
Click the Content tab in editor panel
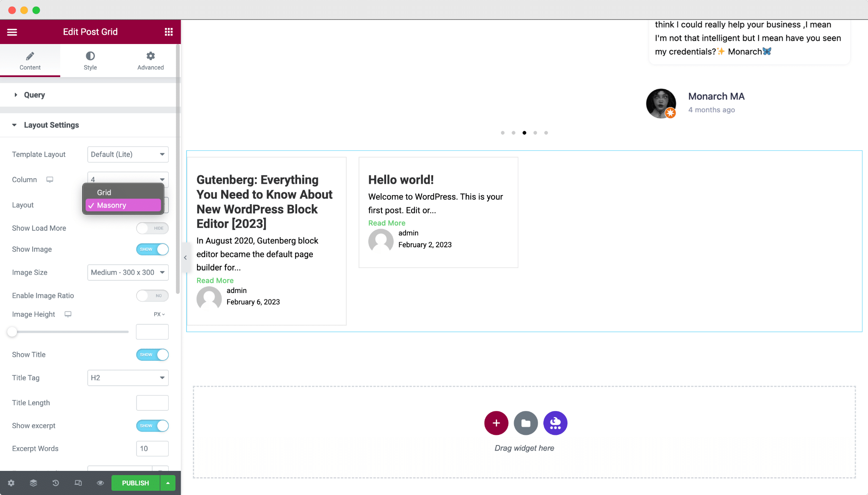pyautogui.click(x=30, y=60)
